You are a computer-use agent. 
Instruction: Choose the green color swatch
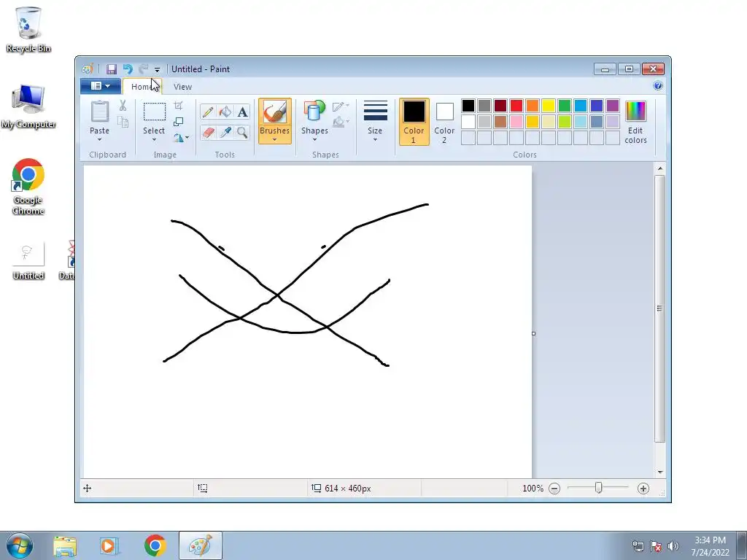565,106
